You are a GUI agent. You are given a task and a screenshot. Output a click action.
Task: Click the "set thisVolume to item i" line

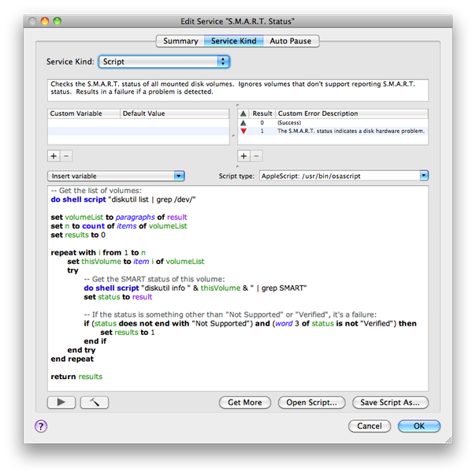click(x=136, y=262)
